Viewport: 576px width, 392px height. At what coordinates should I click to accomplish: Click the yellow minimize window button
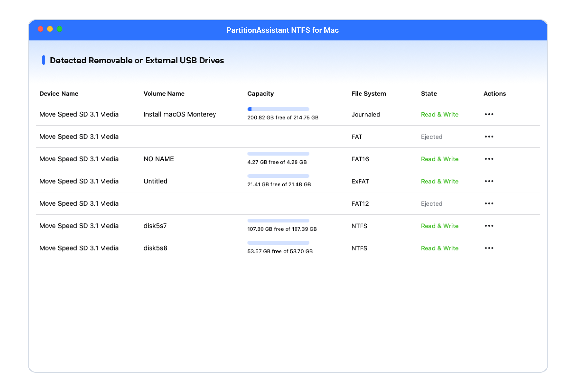click(50, 29)
